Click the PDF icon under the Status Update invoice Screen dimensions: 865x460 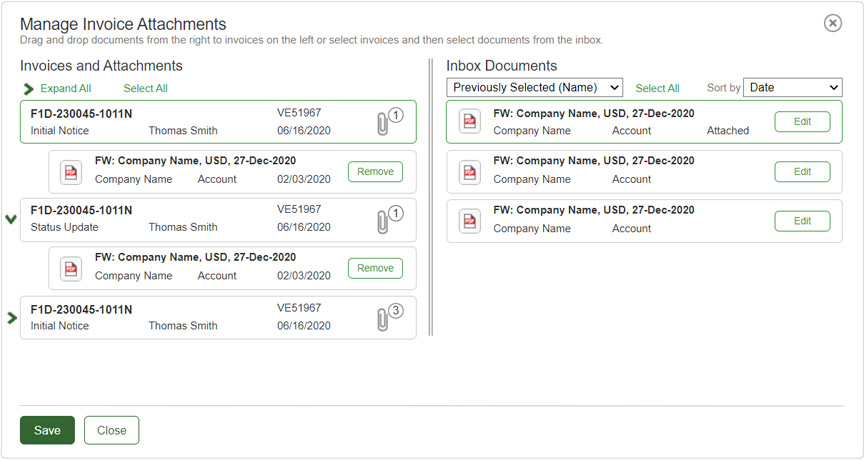(71, 269)
